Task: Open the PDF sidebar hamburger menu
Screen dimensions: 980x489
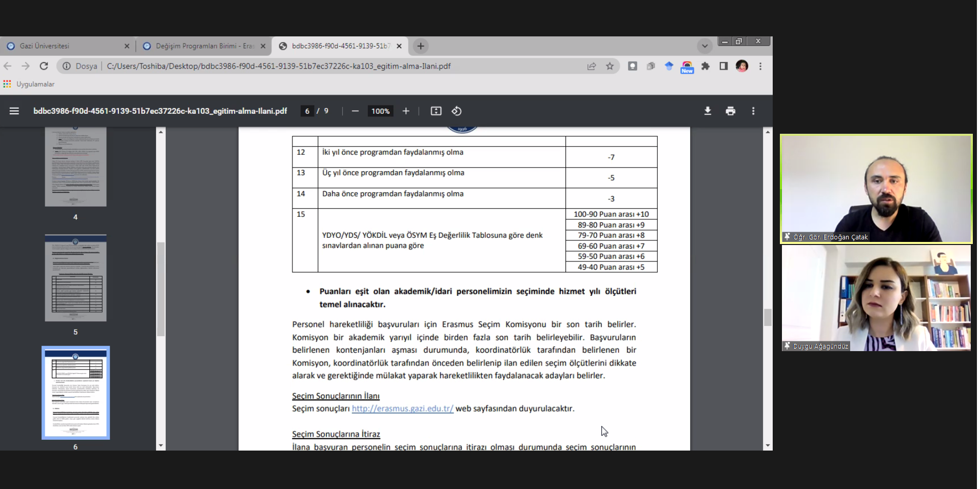Action: [x=14, y=111]
